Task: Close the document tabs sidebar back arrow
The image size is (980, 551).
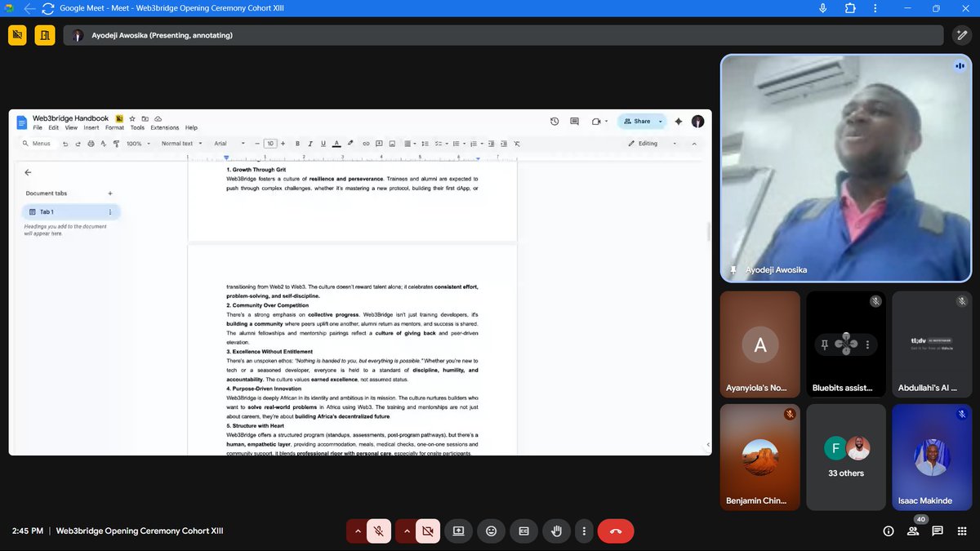Action: pos(28,172)
